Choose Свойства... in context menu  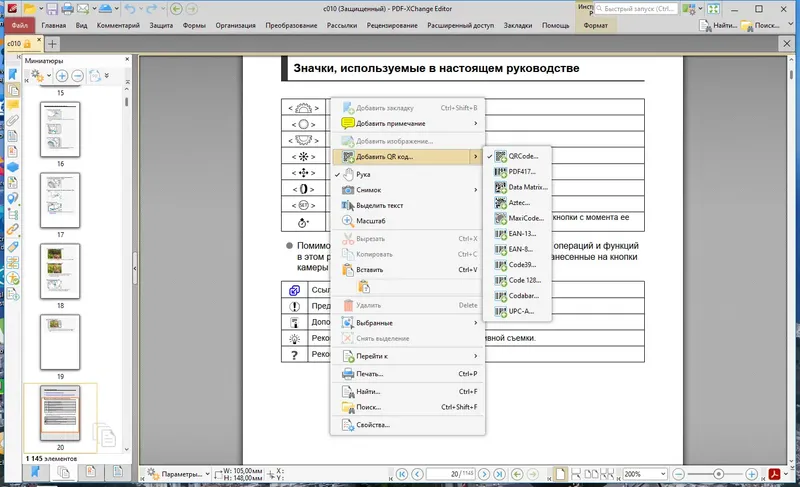(x=407, y=425)
